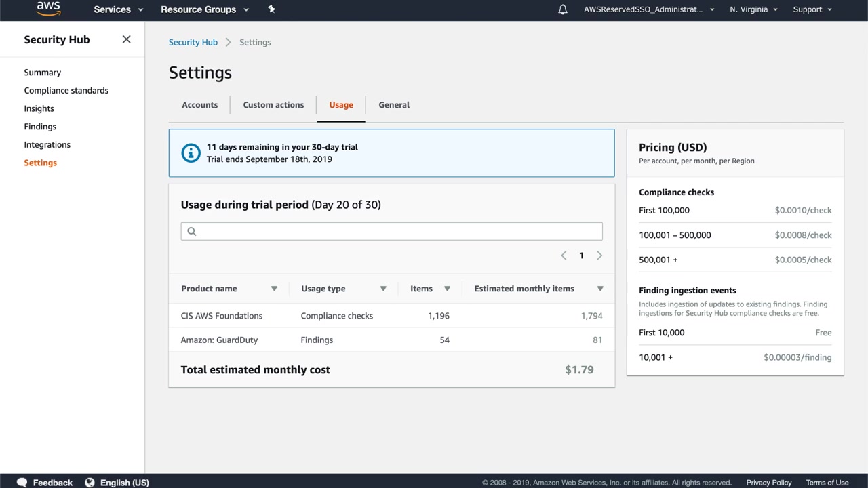Image resolution: width=868 pixels, height=488 pixels.
Task: Click the globe language icon in footer
Action: 90,483
